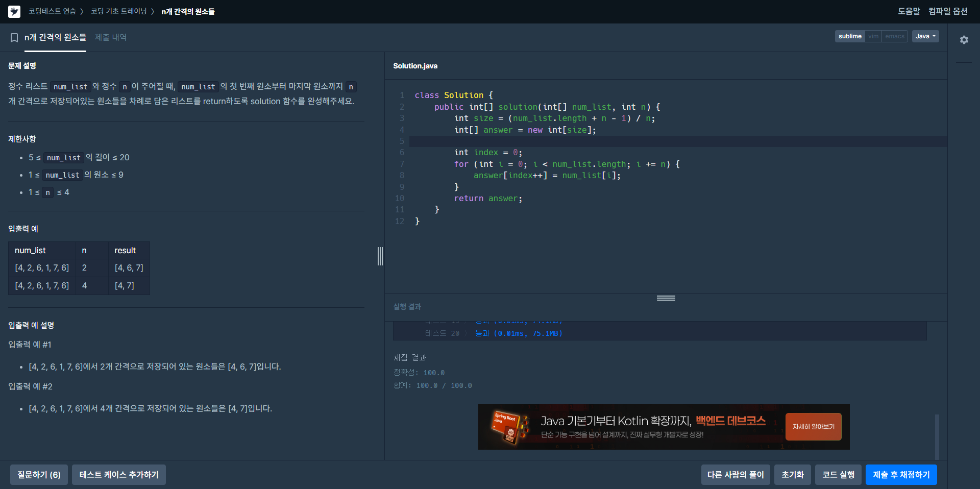Open settings with the gear icon
Image resolution: width=980 pixels, height=489 pixels.
964,40
